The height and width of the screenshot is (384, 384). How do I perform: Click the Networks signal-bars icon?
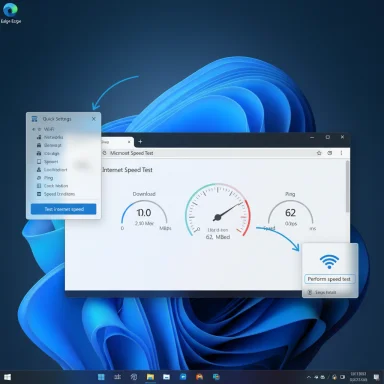point(39,137)
